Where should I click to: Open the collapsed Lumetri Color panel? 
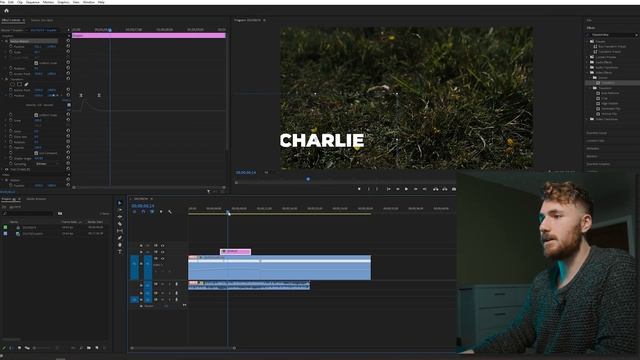point(596,141)
